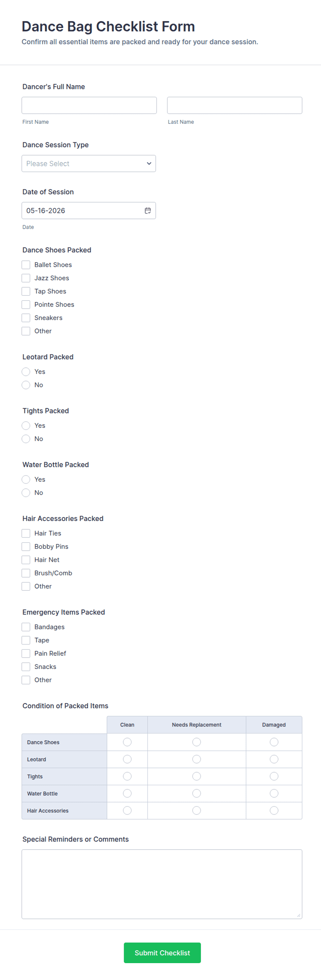Mark Water Bottle as Damaged
Viewport: 321px width, 980px height.
point(274,793)
